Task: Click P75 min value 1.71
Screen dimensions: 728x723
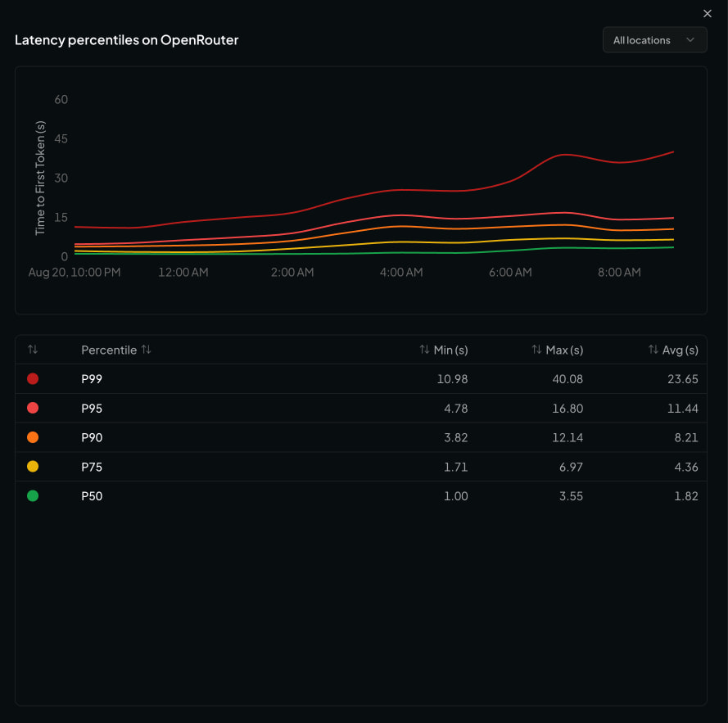Action: [x=456, y=467]
